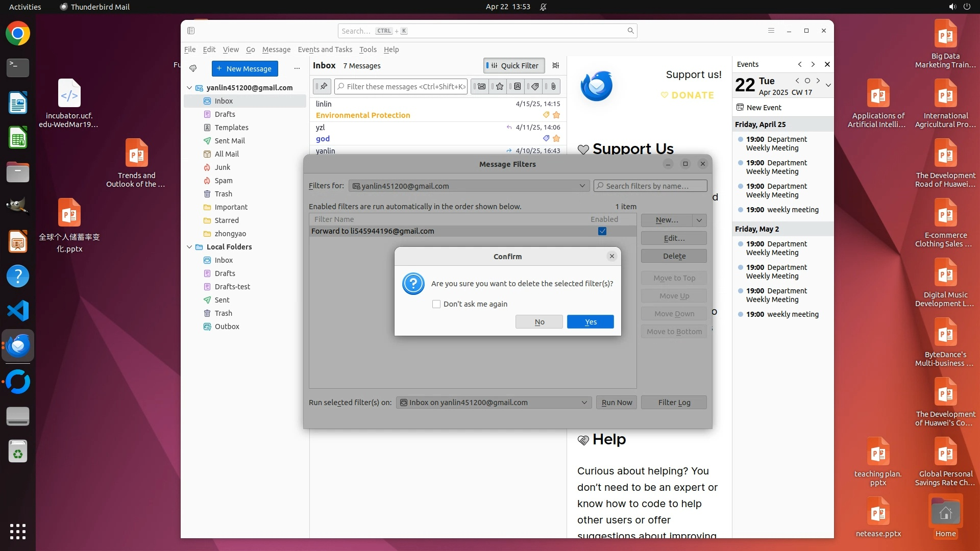This screenshot has width=980, height=551.
Task: Open the Tools menu
Action: [x=367, y=49]
